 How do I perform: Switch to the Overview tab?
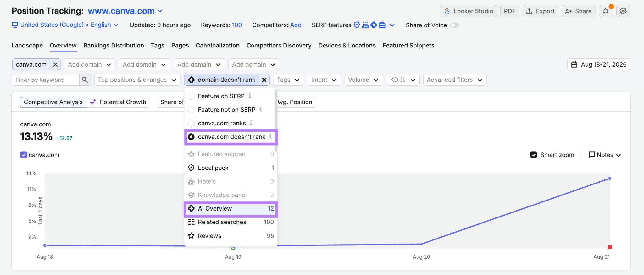63,45
